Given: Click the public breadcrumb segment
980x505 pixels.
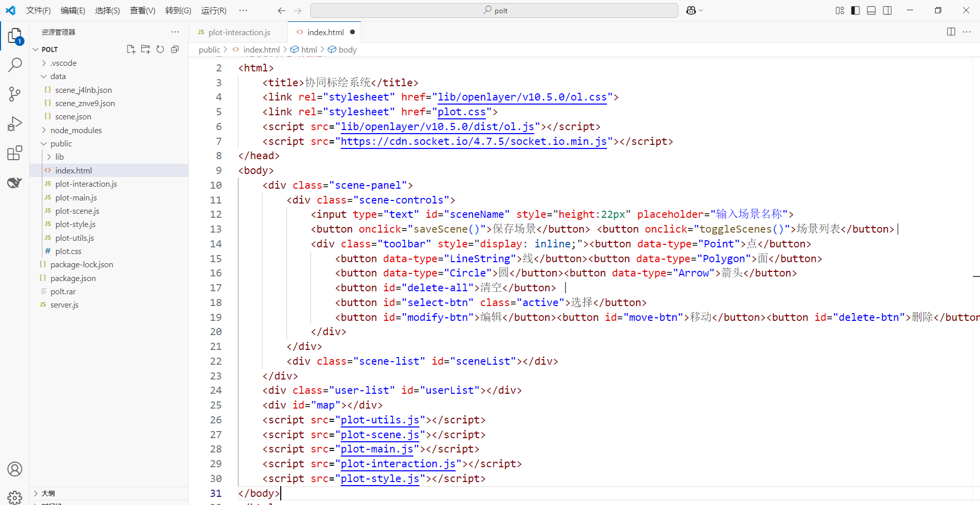Looking at the screenshot, I should tap(209, 49).
